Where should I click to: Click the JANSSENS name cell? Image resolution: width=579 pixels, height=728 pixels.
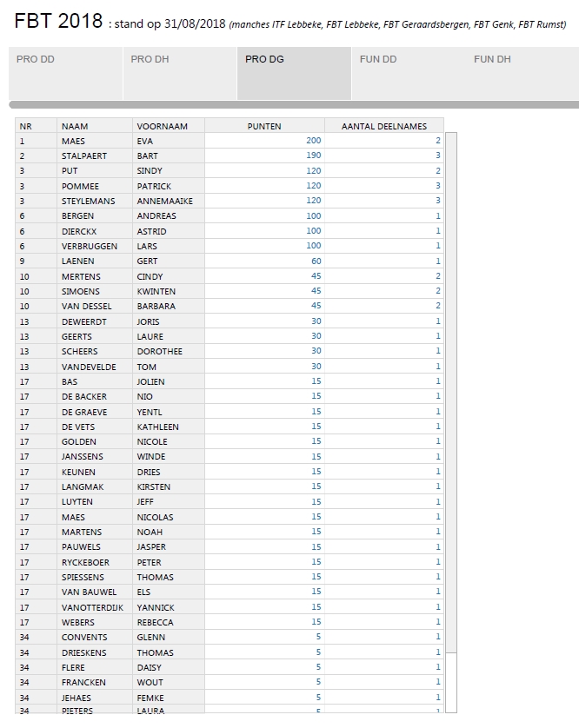pos(95,456)
